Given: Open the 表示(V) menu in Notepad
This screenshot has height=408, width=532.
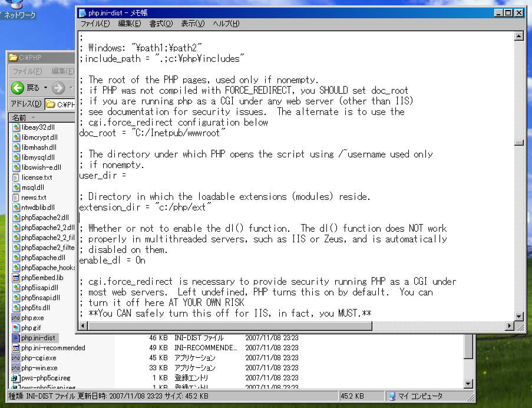Looking at the screenshot, I should [x=193, y=24].
